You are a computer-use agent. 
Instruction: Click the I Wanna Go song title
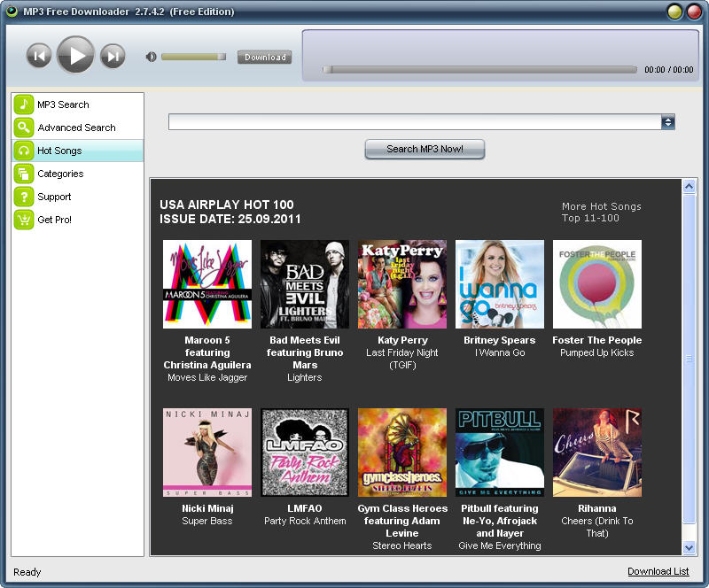tap(500, 352)
